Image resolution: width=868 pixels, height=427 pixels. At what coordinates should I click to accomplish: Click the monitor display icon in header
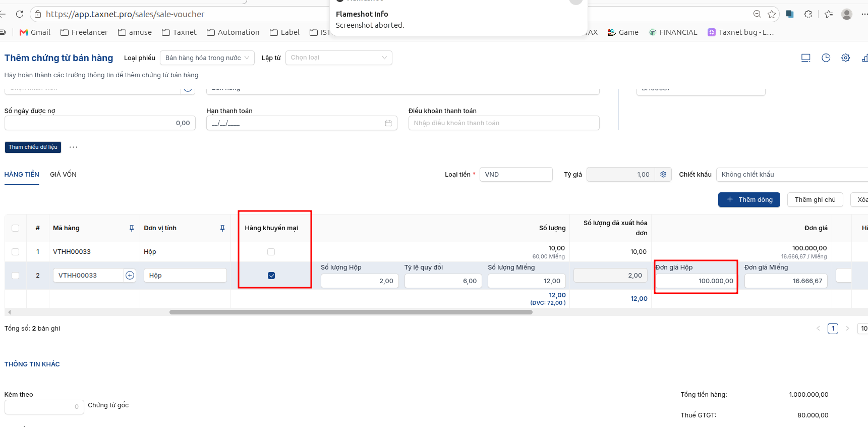click(x=806, y=58)
